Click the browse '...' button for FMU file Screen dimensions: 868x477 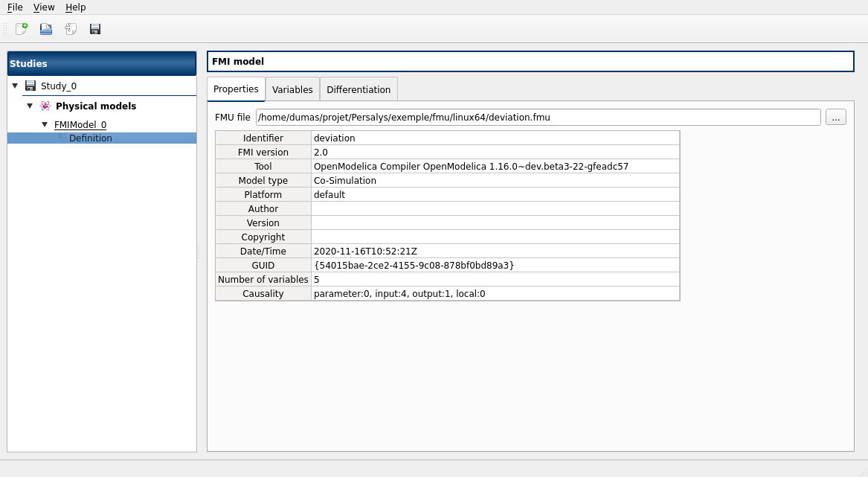coord(835,118)
